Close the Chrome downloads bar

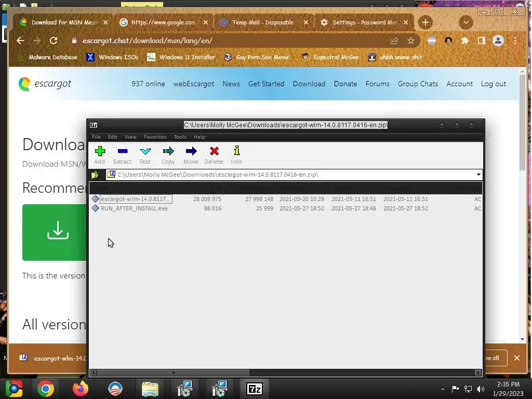(x=517, y=358)
